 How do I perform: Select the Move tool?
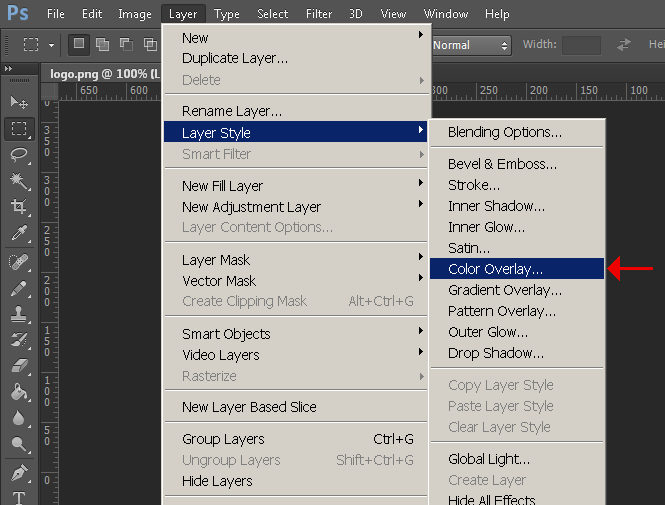coord(19,102)
